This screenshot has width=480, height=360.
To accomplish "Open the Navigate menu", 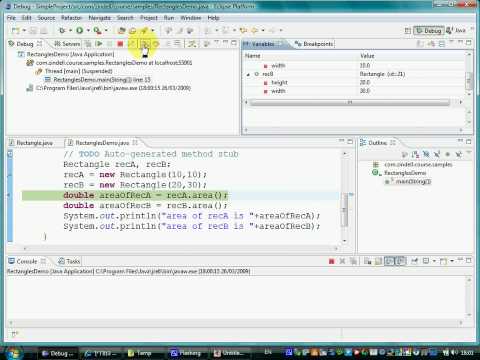I will [x=99, y=18].
